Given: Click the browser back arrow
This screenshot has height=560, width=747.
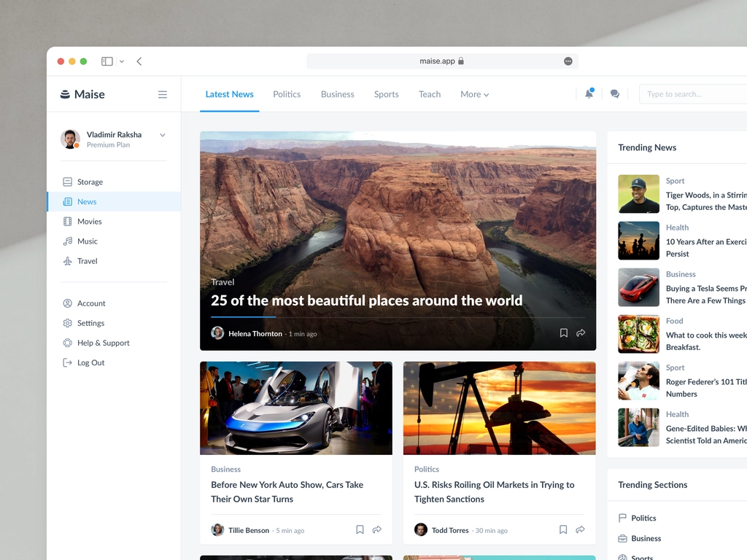Looking at the screenshot, I should click(139, 61).
